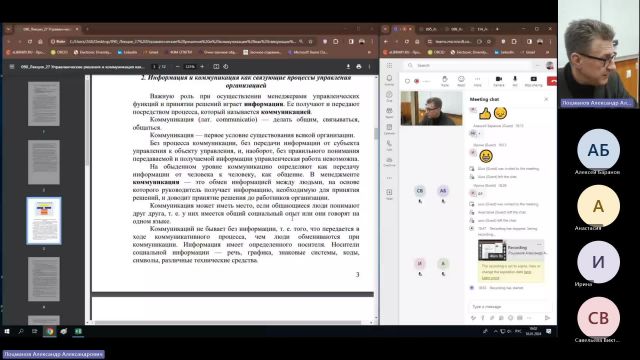Open Chat in Teams sidebar
This screenshot has width=640, height=360.
pyautogui.click(x=389, y=96)
